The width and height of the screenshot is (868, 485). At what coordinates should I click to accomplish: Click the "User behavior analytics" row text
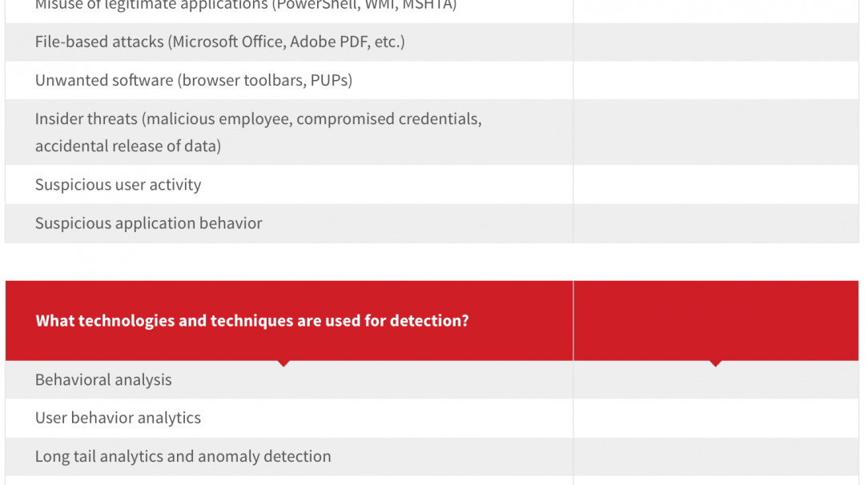[118, 418]
